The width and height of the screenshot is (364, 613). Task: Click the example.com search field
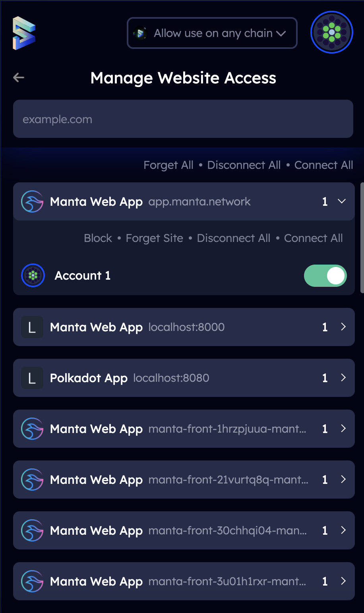pos(183,119)
